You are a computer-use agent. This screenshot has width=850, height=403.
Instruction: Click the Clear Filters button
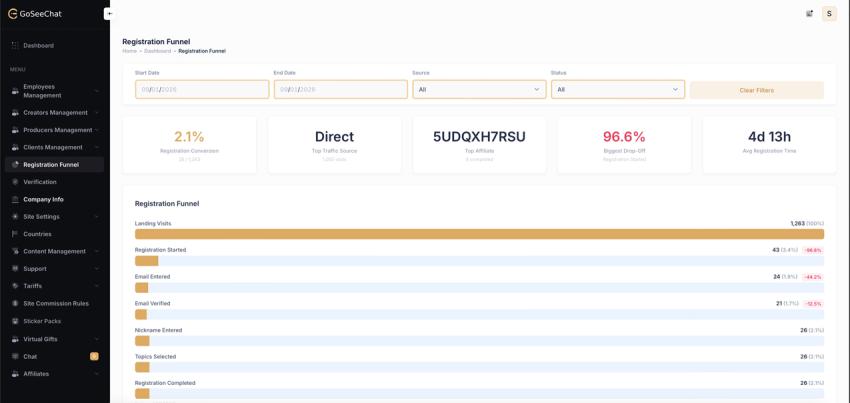coord(757,90)
